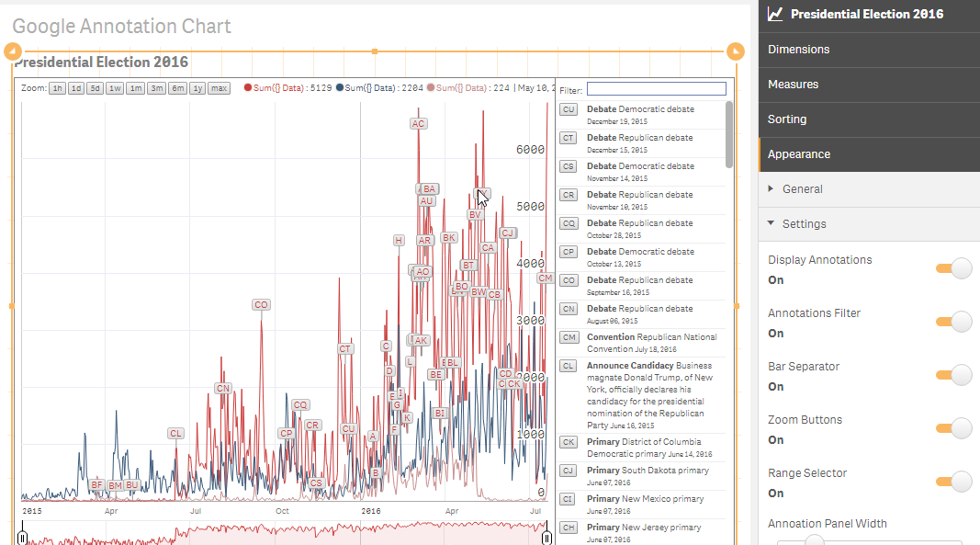Click the CM annotation marker on chart
The height and width of the screenshot is (545, 980).
(546, 278)
